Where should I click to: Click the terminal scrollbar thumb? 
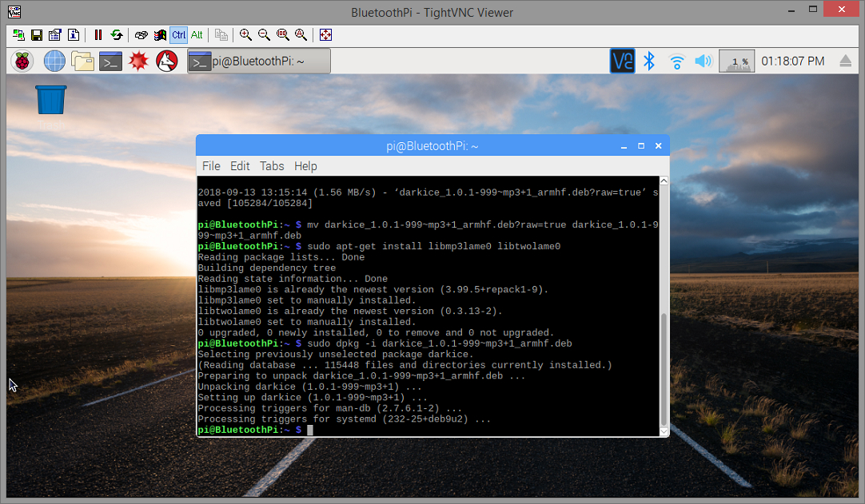pyautogui.click(x=664, y=370)
